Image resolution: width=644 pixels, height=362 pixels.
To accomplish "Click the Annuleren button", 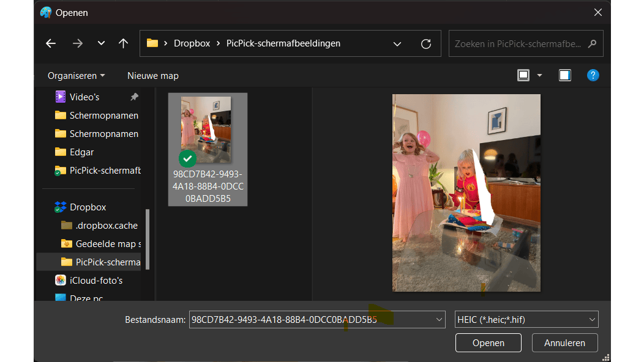I will point(565,342).
